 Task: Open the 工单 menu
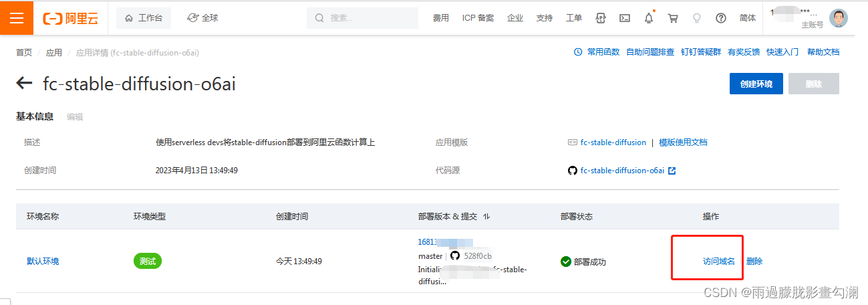574,18
